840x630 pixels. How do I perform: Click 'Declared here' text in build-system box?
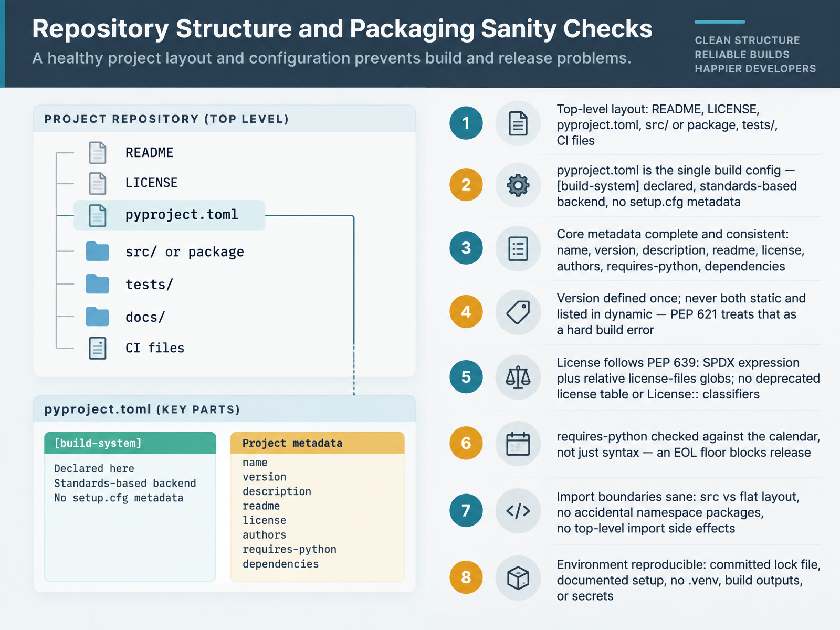[94, 469]
